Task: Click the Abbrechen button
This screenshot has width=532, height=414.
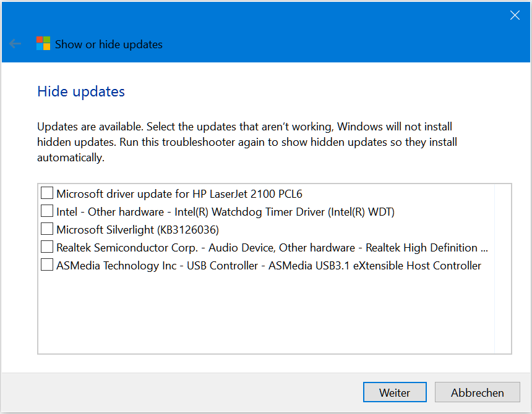Action: [x=477, y=392]
